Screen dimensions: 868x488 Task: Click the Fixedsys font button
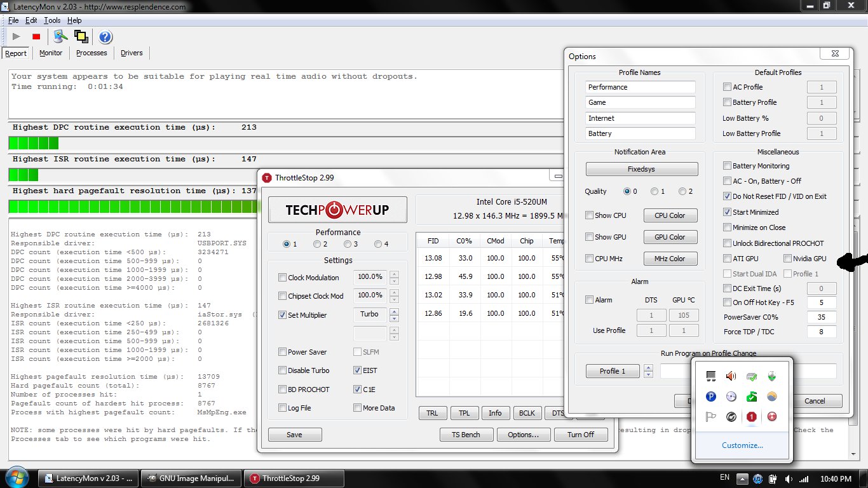(x=642, y=170)
